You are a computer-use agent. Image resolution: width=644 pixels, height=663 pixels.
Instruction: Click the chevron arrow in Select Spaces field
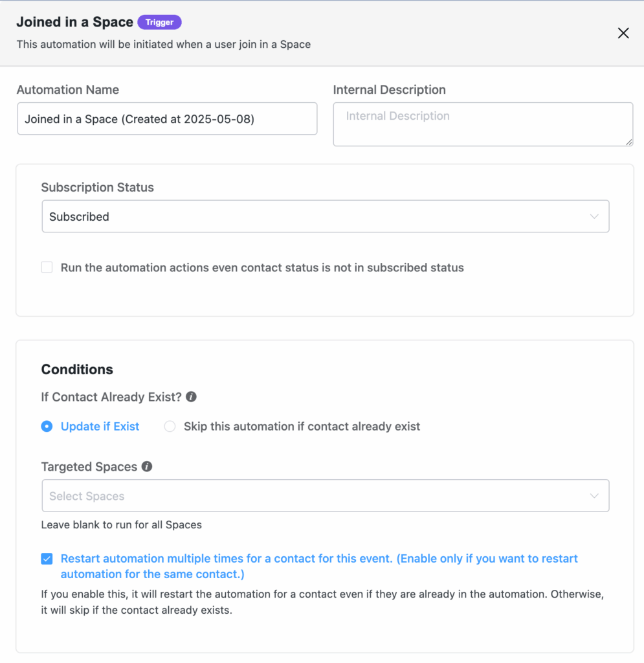point(594,496)
